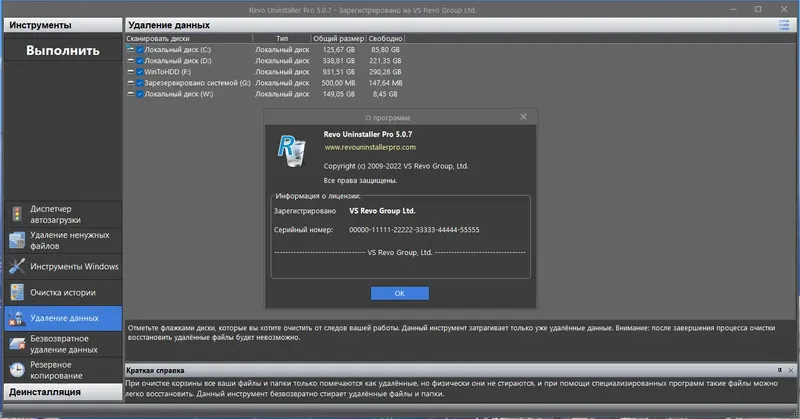
Task: Close the Краткая справка help panel
Action: click(791, 371)
